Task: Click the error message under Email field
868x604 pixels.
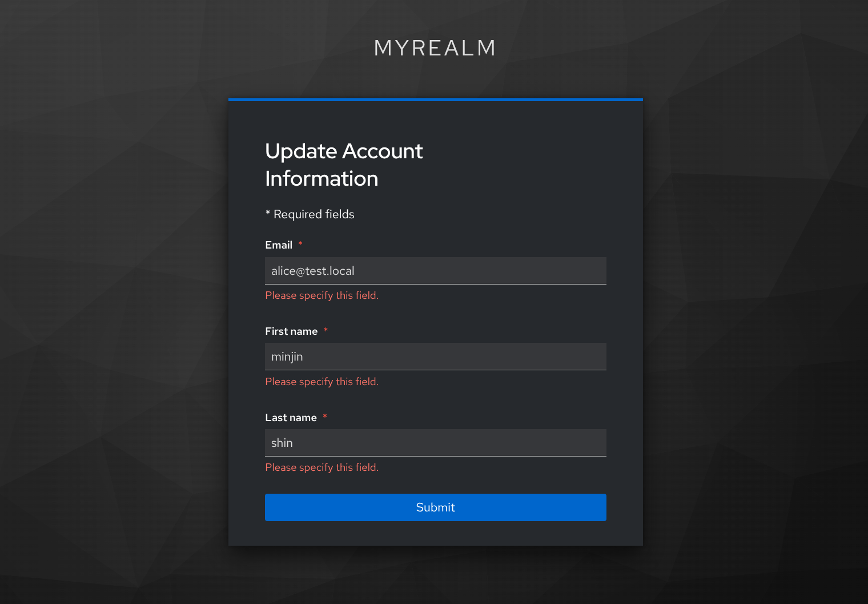Action: coord(322,295)
